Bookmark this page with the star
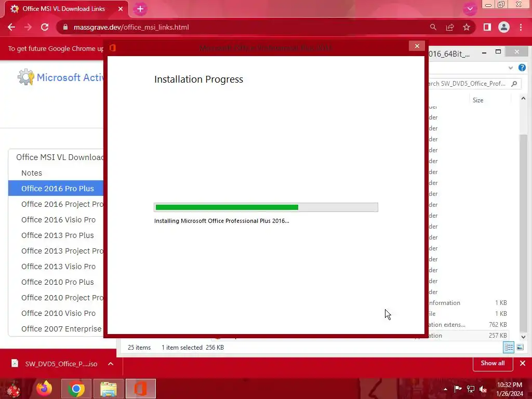 pyautogui.click(x=467, y=27)
